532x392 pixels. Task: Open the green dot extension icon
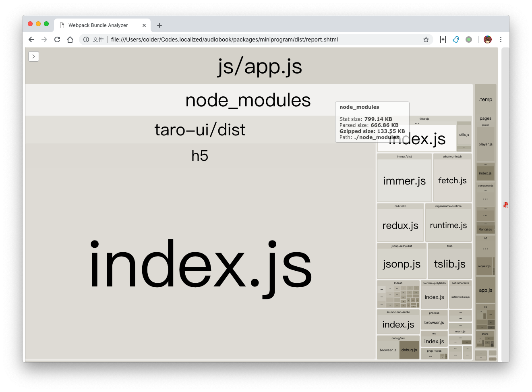[468, 39]
